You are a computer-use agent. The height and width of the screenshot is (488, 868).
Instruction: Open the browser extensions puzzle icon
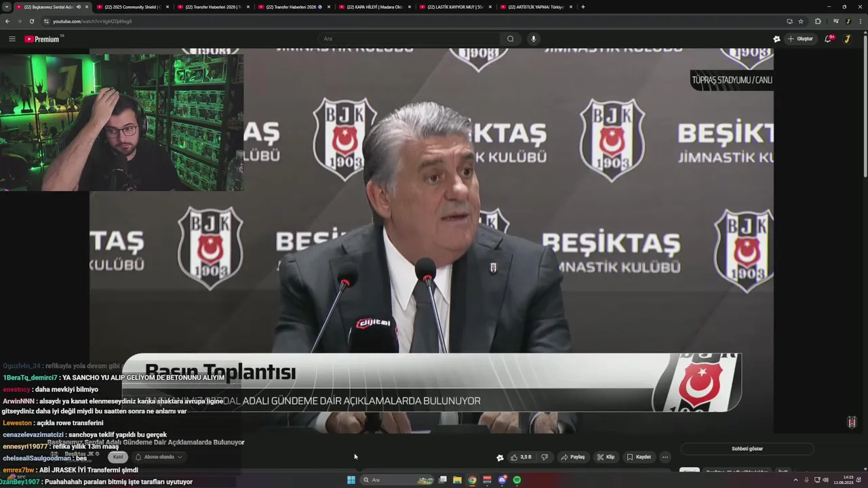click(818, 21)
